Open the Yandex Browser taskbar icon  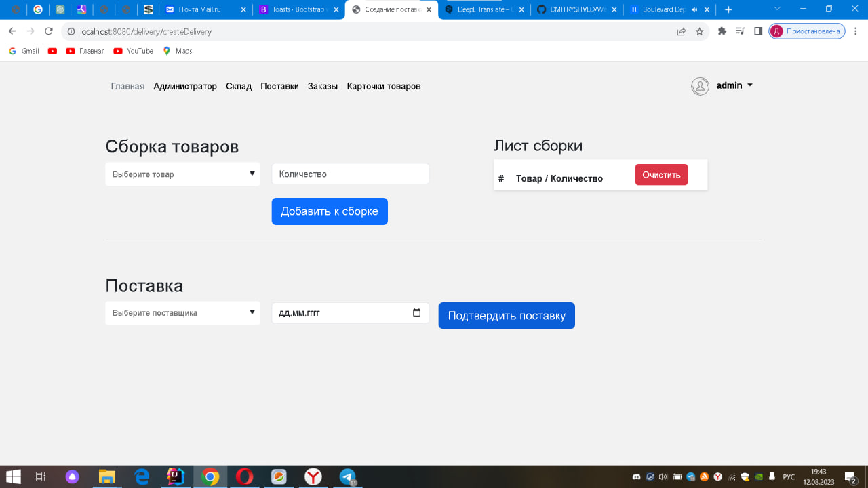pos(313,476)
